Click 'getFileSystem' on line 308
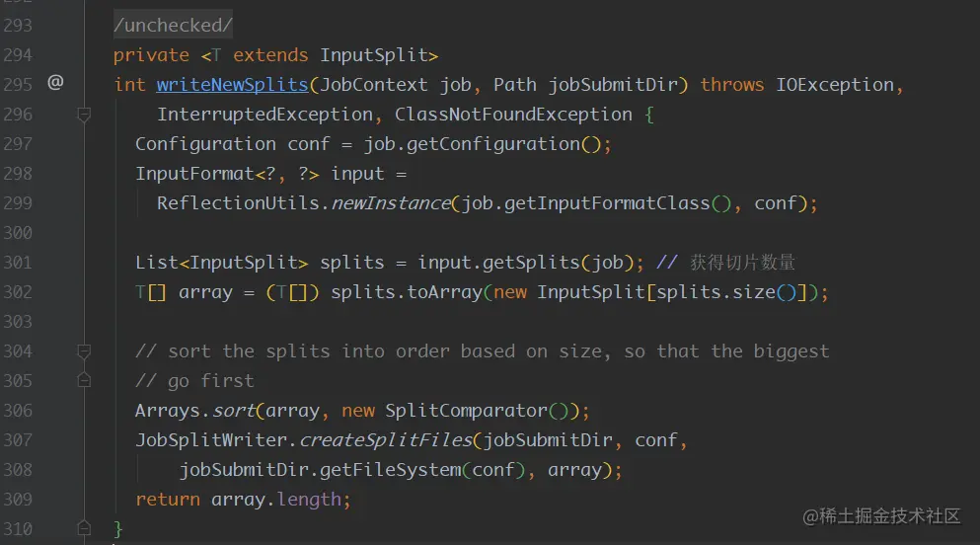 (x=391, y=469)
